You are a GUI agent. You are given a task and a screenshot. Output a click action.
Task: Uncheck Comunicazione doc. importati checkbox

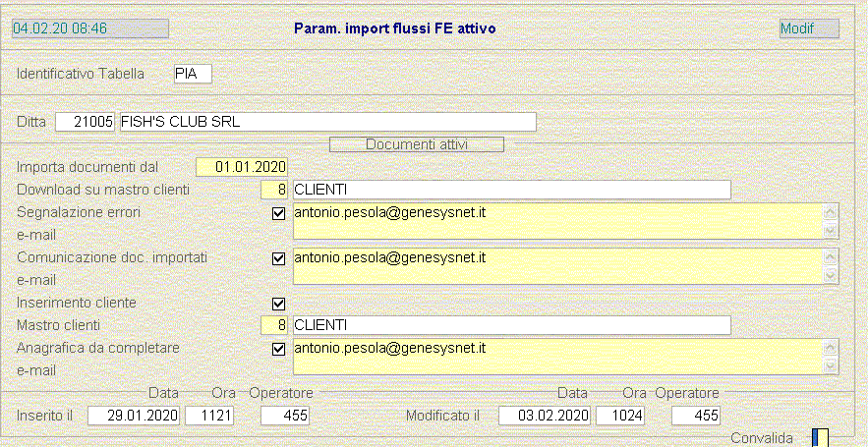278,258
